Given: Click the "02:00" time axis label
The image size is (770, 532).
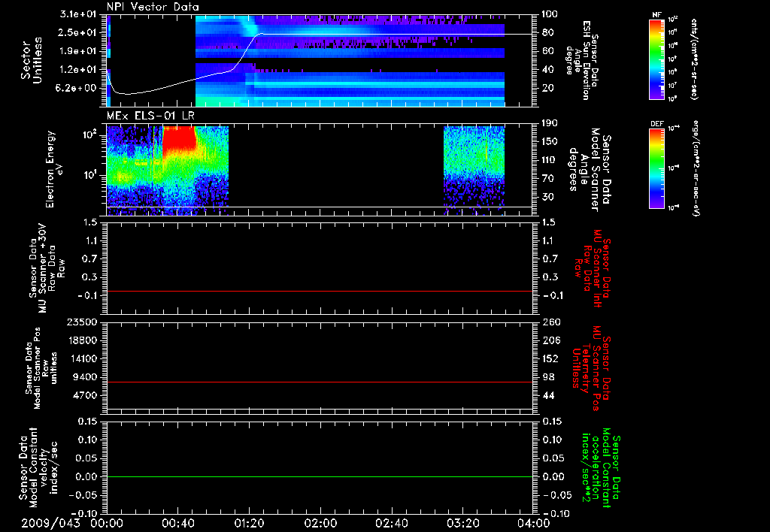Looking at the screenshot, I should point(320,523).
